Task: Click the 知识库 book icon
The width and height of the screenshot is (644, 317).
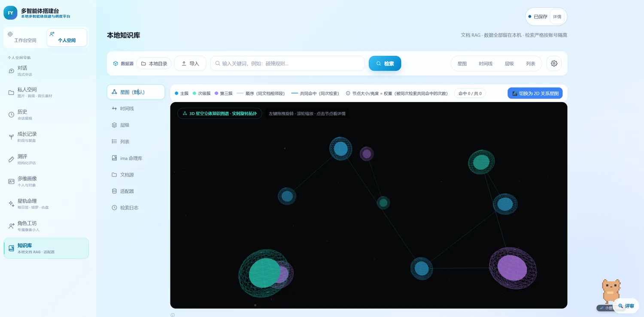Action: click(x=11, y=248)
